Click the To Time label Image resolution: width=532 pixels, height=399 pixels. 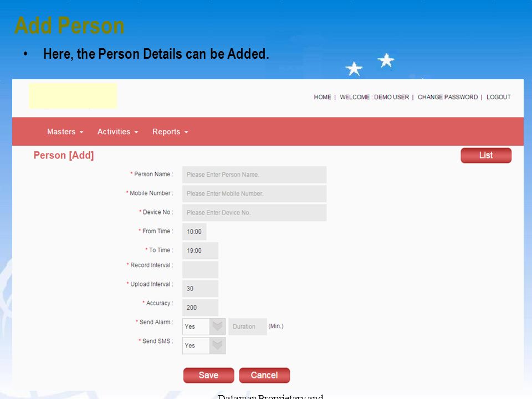(159, 250)
